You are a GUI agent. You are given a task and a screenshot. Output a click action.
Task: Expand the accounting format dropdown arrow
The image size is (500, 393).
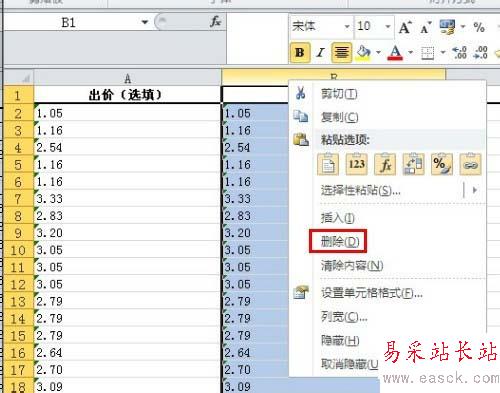463,27
